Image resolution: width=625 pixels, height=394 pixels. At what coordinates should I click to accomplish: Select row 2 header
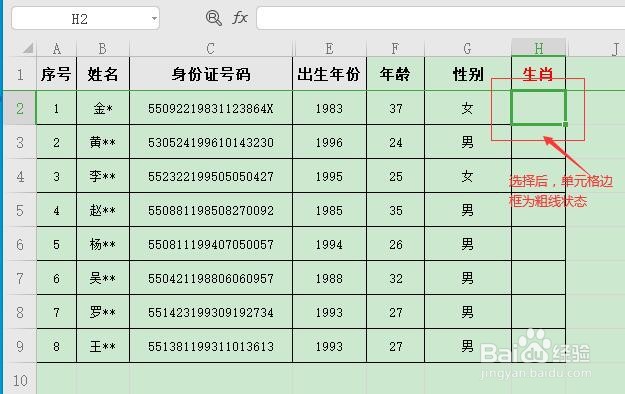pyautogui.click(x=20, y=108)
